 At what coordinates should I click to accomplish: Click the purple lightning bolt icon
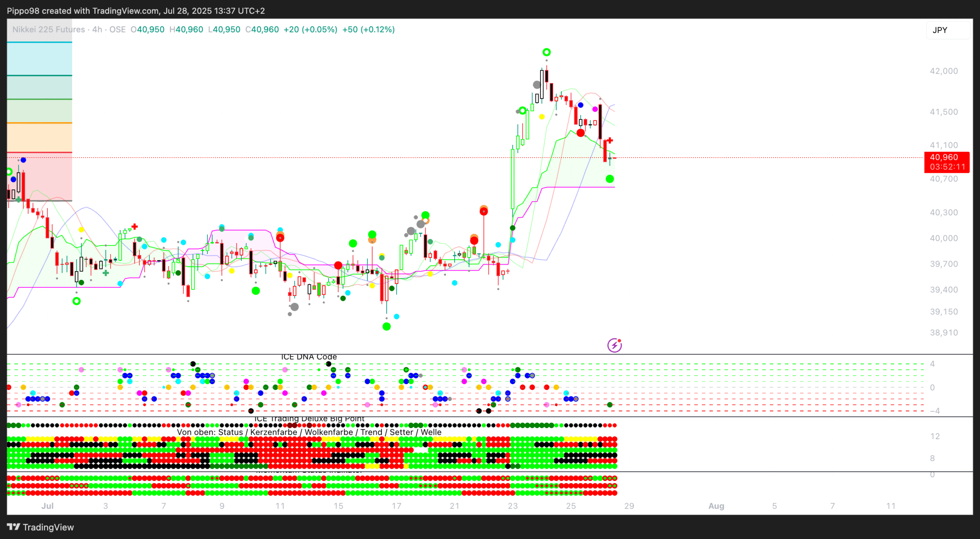click(x=614, y=345)
